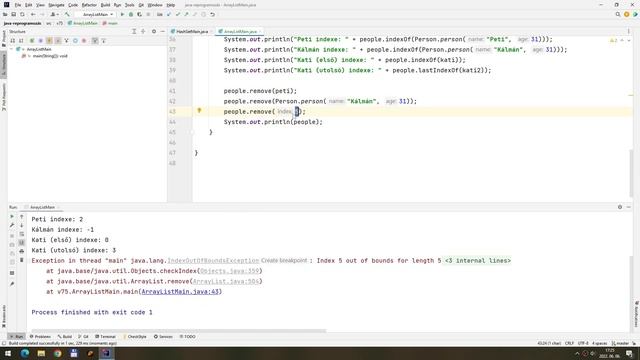Hide the Structure panel with minus icon
The width and height of the screenshot is (640, 360).
[x=162, y=31]
